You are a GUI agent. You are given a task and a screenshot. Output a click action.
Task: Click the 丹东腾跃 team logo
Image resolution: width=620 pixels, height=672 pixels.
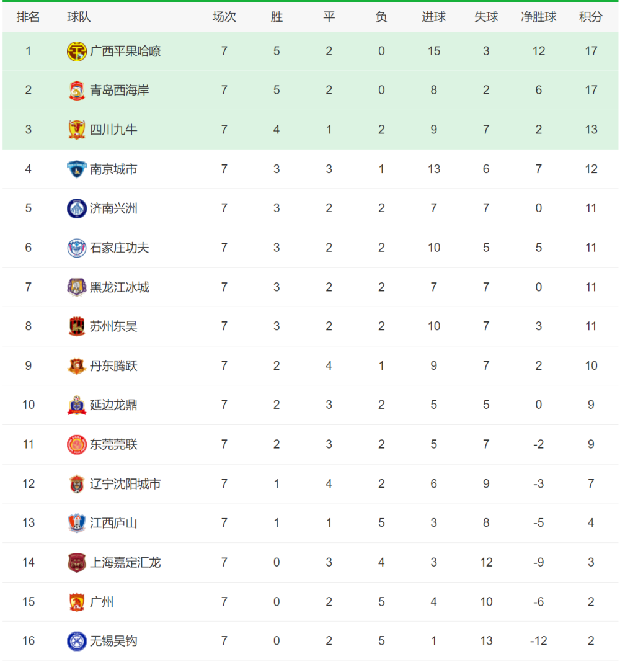(x=77, y=366)
